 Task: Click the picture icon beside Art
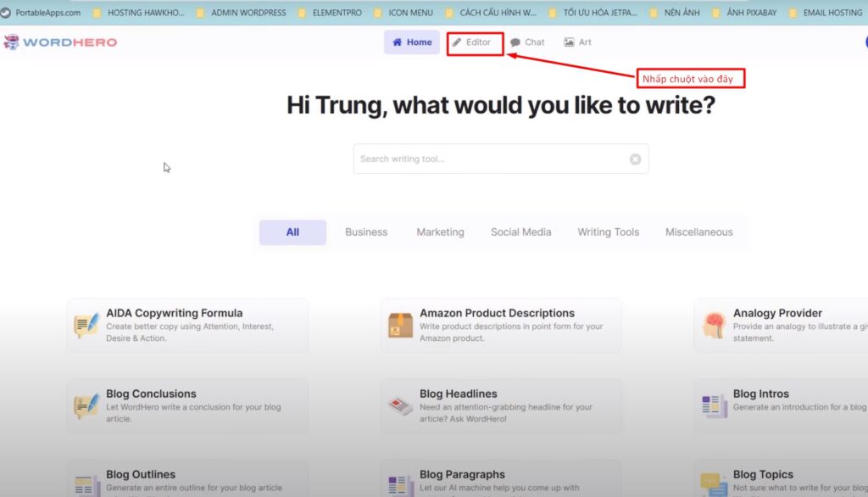(569, 42)
